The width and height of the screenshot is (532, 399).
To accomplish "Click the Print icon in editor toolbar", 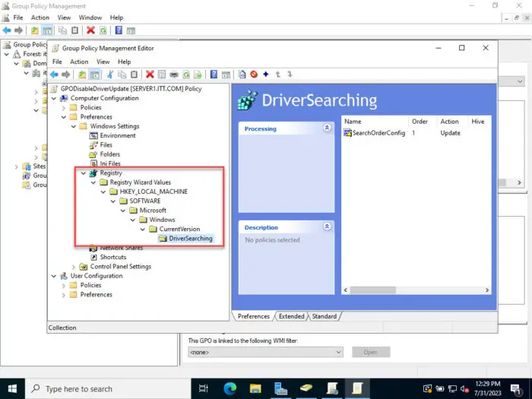I will click(x=174, y=74).
